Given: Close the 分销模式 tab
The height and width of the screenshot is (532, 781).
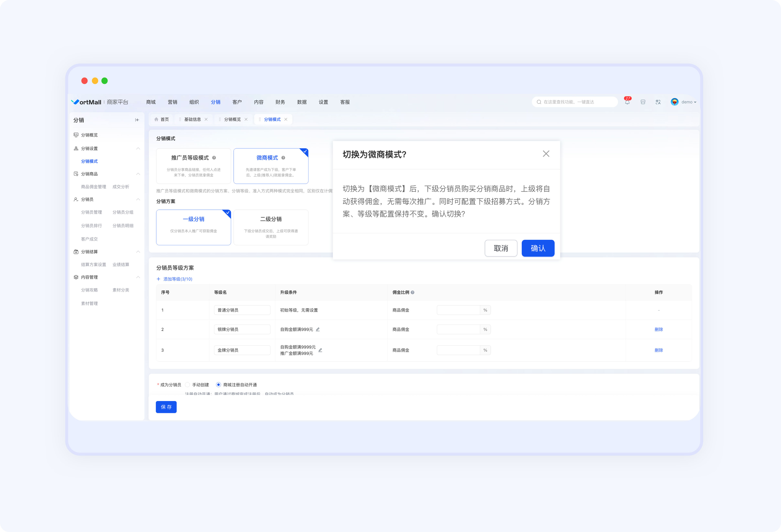Looking at the screenshot, I should pos(286,120).
